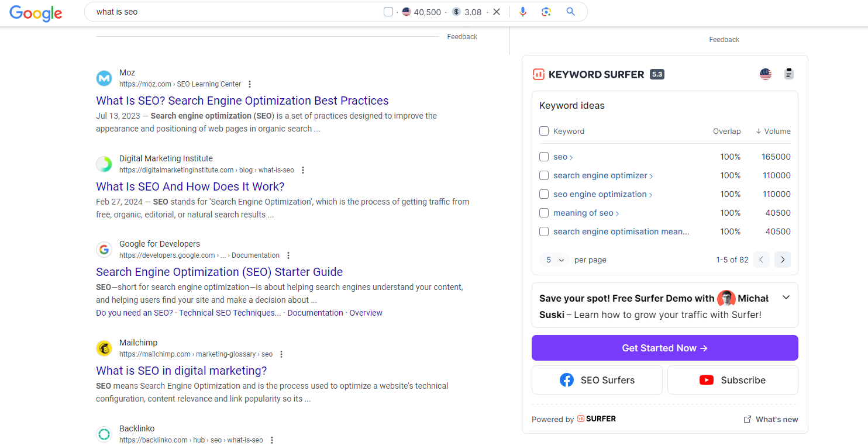Click Feedback below the left results divider
The image size is (868, 446).
(462, 37)
